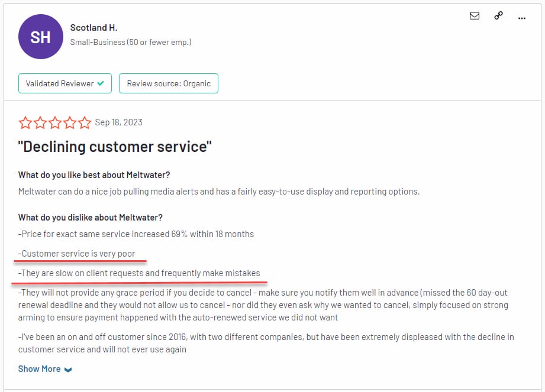Viewport: 545px width, 392px height.
Task: Click the "Meltwater can do a nice job" sentence
Action: pos(219,192)
